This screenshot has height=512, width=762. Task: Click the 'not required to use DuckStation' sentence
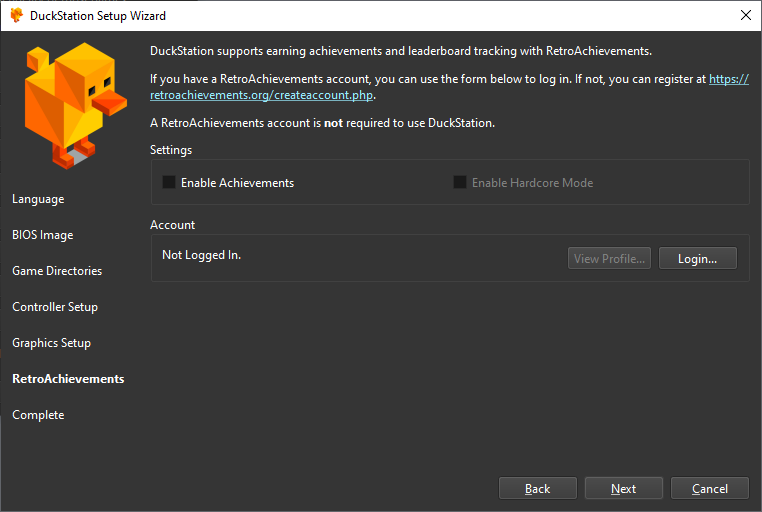(x=322, y=123)
